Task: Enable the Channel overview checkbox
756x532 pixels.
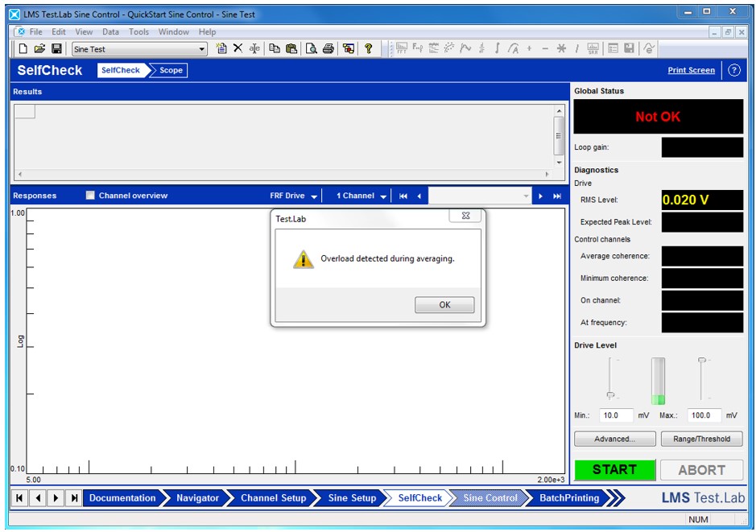Action: pos(90,196)
